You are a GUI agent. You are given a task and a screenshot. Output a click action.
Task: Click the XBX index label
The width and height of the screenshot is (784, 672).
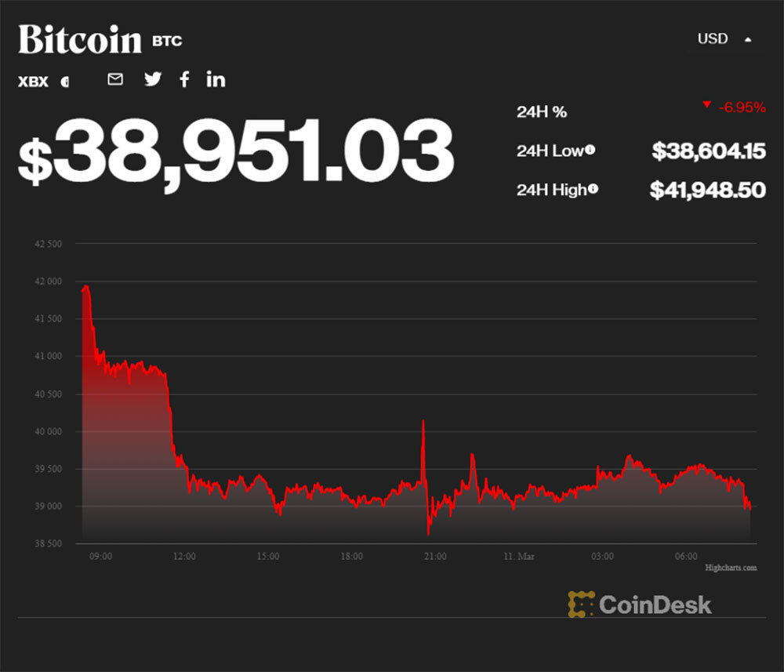point(33,81)
